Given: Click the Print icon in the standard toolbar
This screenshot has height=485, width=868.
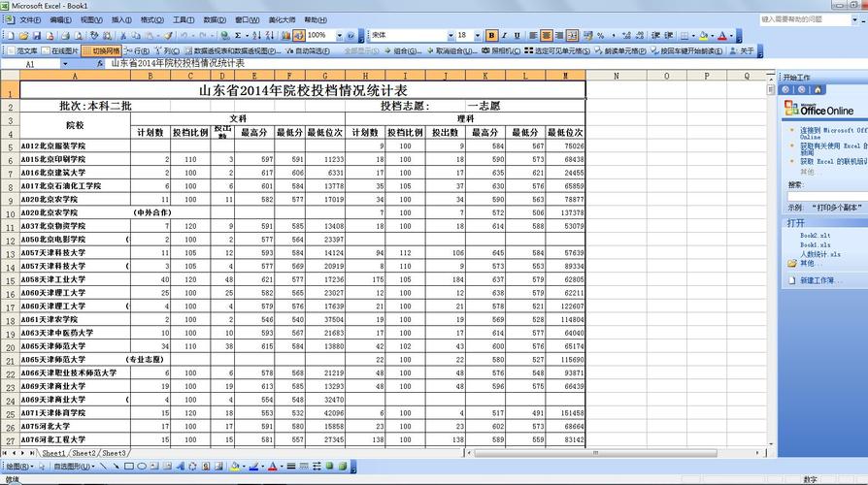Looking at the screenshot, I should (65, 35).
